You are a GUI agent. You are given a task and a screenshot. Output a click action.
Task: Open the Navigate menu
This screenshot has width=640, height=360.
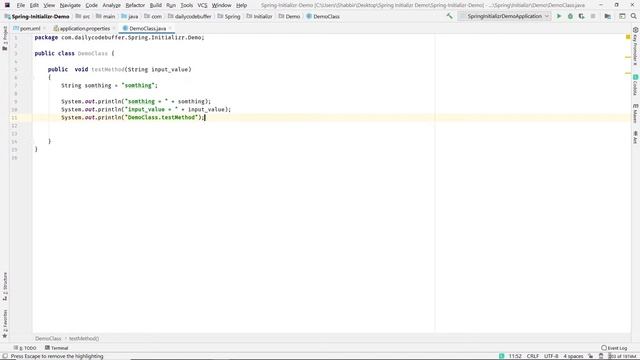70,5
